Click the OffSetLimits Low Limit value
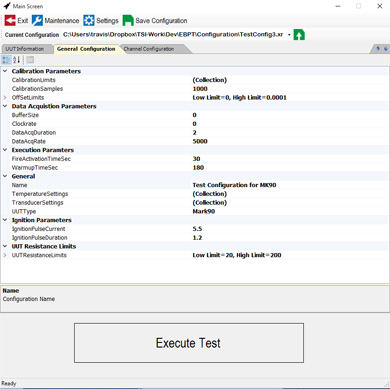 click(x=240, y=97)
